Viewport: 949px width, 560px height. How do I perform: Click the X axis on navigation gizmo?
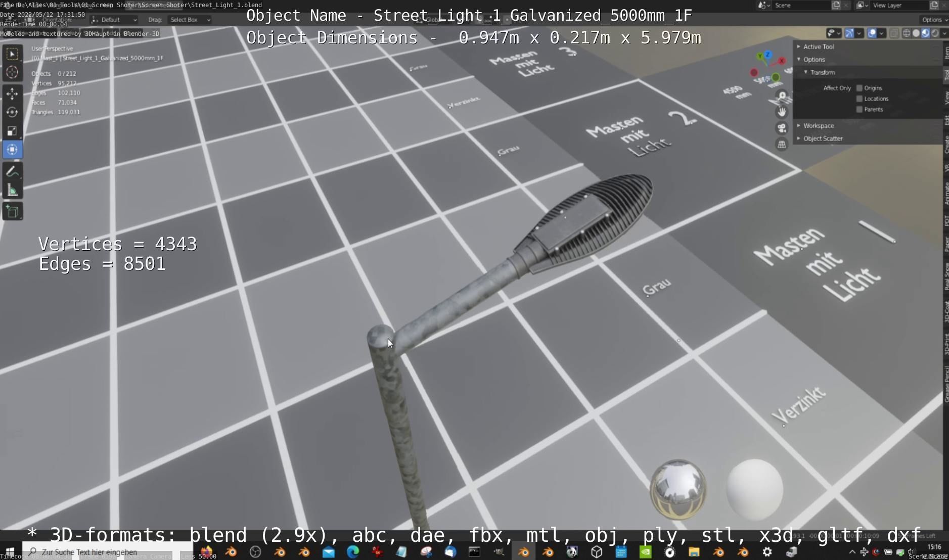[782, 61]
